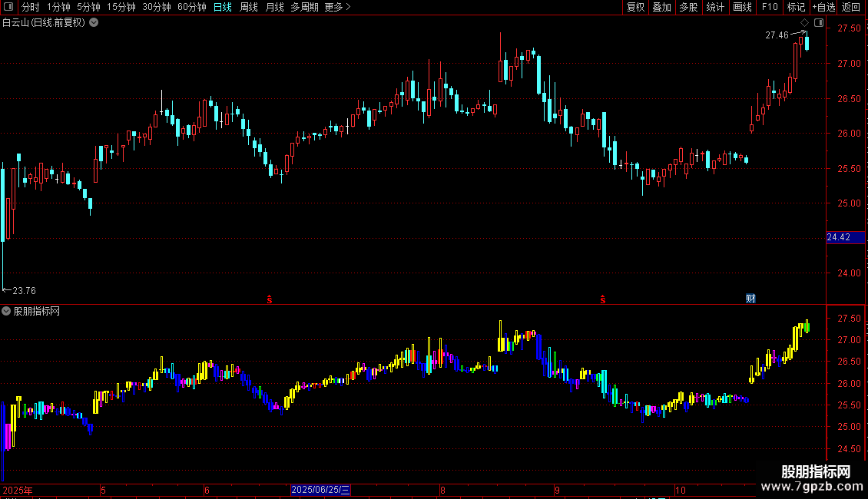Select the 60分钟 period tab

pos(191,7)
